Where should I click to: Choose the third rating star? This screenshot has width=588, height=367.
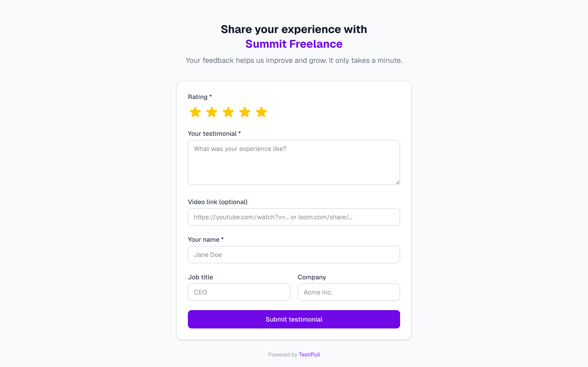coord(228,112)
